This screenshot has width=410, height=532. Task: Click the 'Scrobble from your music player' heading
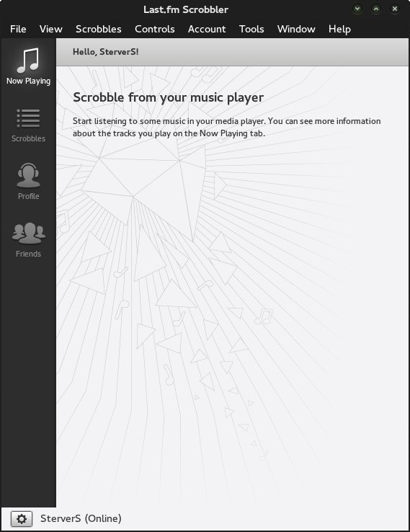pyautogui.click(x=168, y=98)
